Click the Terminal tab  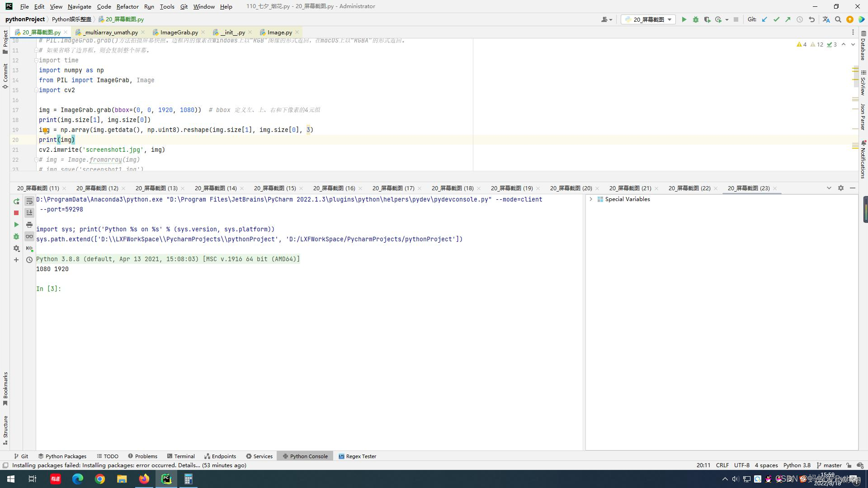[185, 456]
